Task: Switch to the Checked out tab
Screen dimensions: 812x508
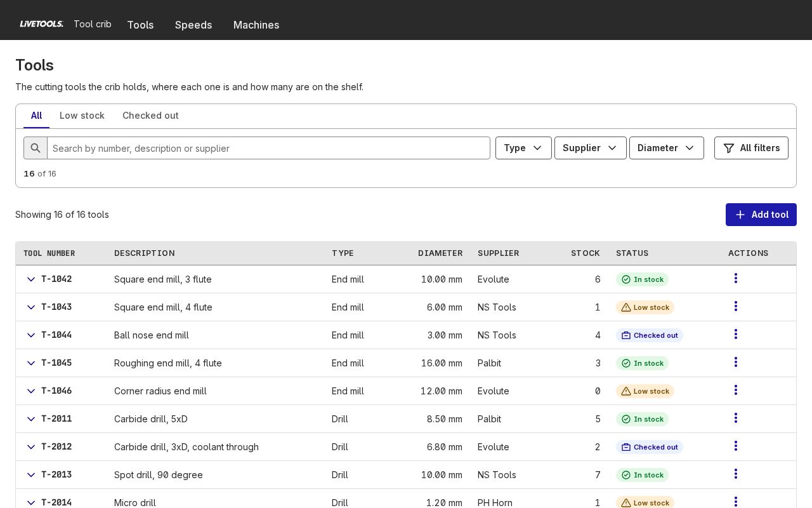Action: (150, 116)
